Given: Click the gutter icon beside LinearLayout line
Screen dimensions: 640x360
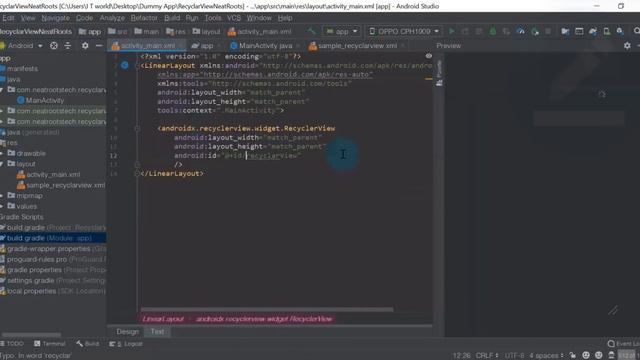Looking at the screenshot, I should click(125, 65).
